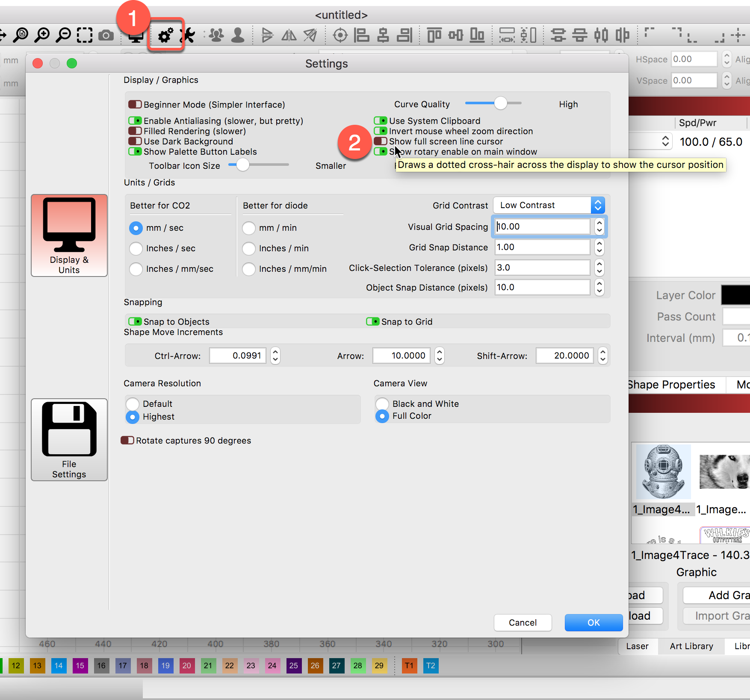Enable Show full screen line cursor
Viewport: 750px width, 700px height.
tap(381, 141)
